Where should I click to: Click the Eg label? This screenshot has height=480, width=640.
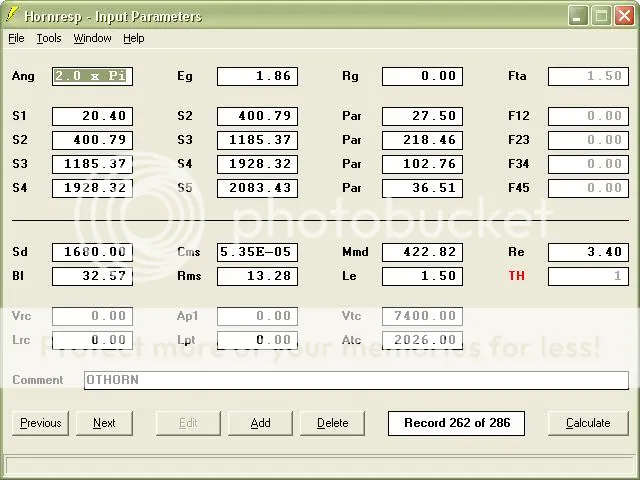coord(185,76)
